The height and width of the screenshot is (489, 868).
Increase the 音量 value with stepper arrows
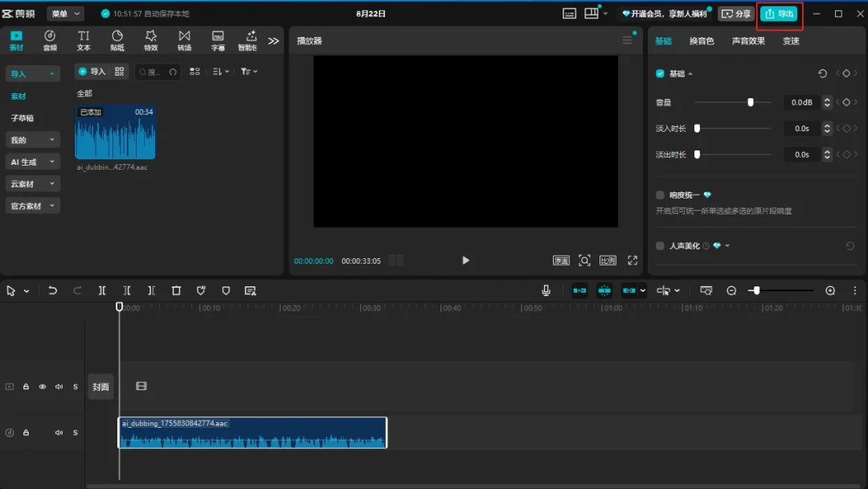pos(827,100)
